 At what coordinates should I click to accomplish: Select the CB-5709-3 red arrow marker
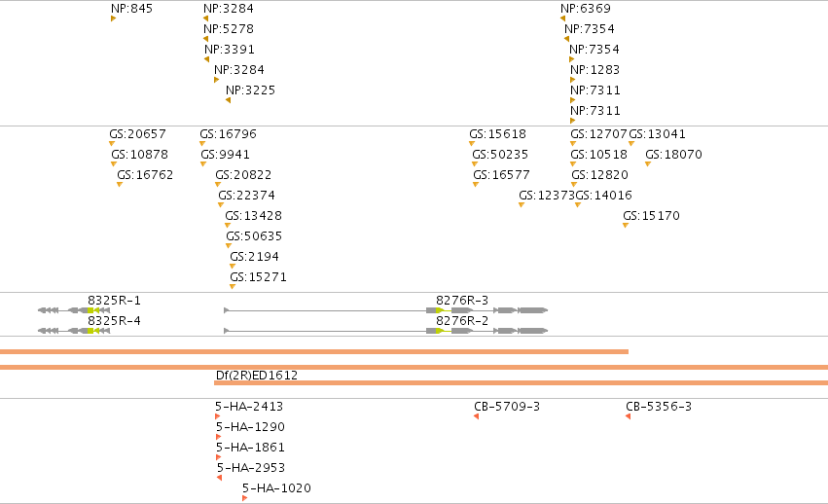(x=477, y=416)
